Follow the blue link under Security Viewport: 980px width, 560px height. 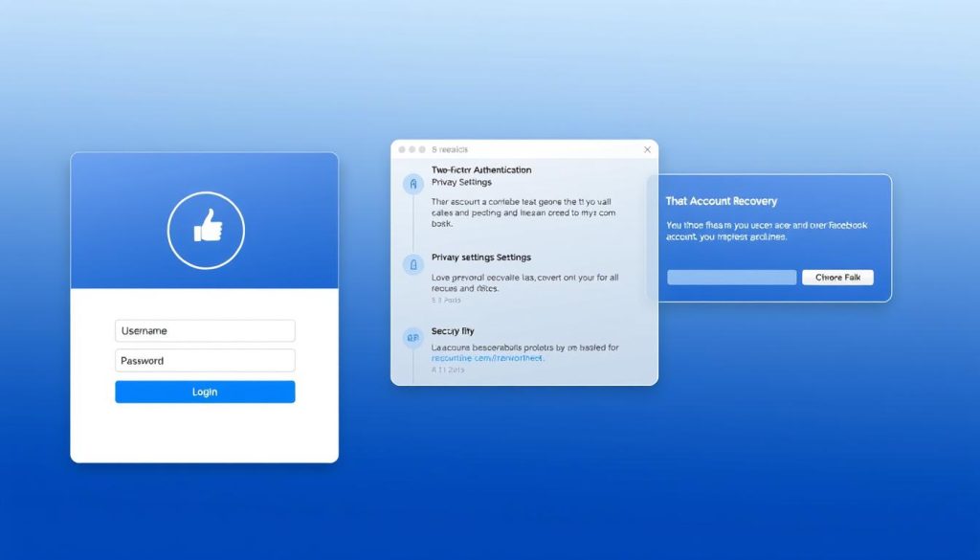tap(487, 358)
